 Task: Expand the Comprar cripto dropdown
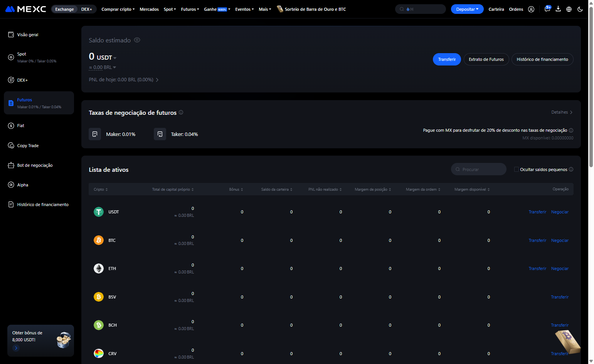tap(118, 9)
